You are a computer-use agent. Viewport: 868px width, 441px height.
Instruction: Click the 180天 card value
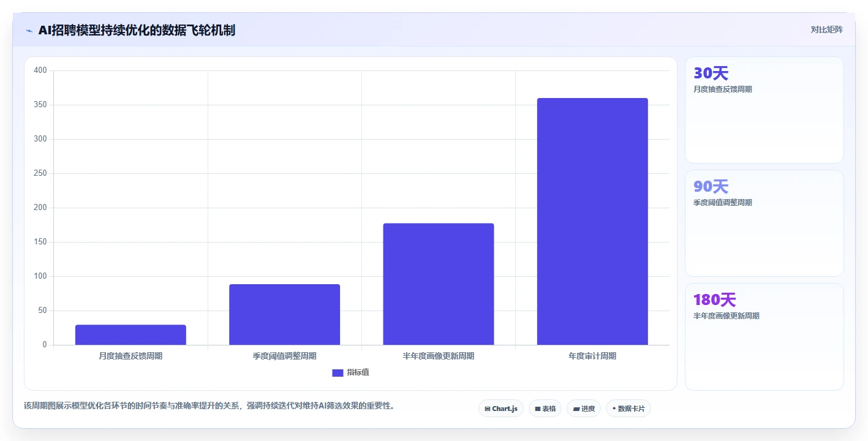714,300
